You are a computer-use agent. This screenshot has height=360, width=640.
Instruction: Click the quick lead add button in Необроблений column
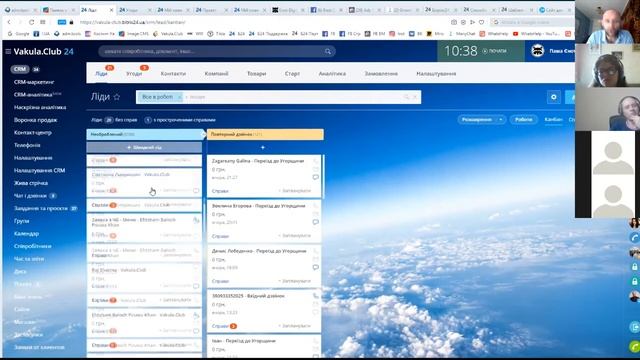click(x=144, y=147)
